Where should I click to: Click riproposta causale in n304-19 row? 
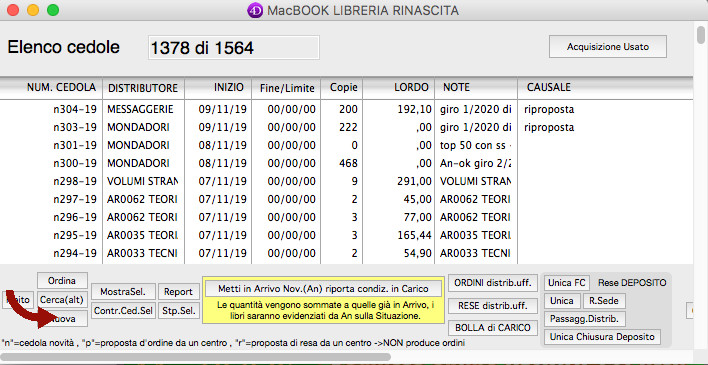pyautogui.click(x=549, y=109)
